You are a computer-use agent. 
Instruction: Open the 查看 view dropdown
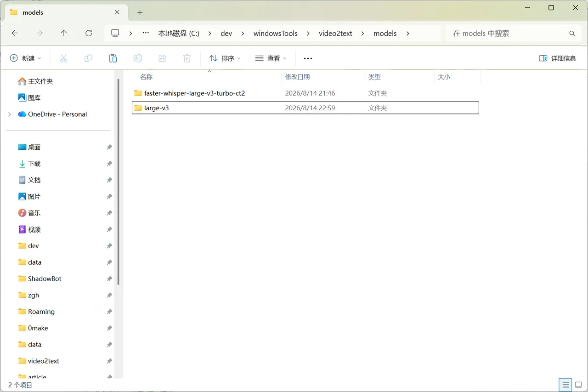(271, 58)
